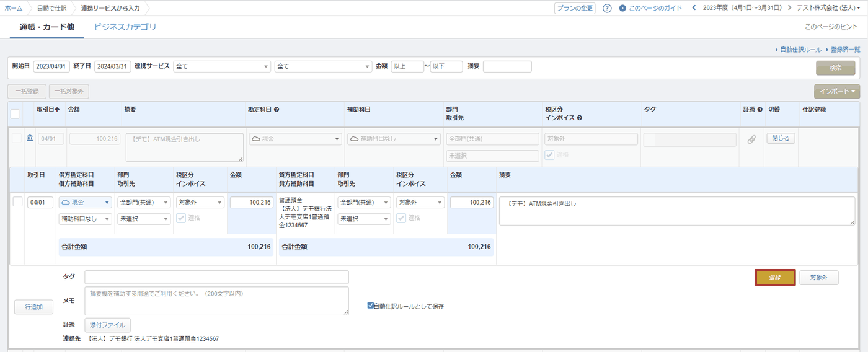The height and width of the screenshot is (352, 868).
Task: Toggle 自動仕訳ルールとして保存 checkbox
Action: click(370, 306)
